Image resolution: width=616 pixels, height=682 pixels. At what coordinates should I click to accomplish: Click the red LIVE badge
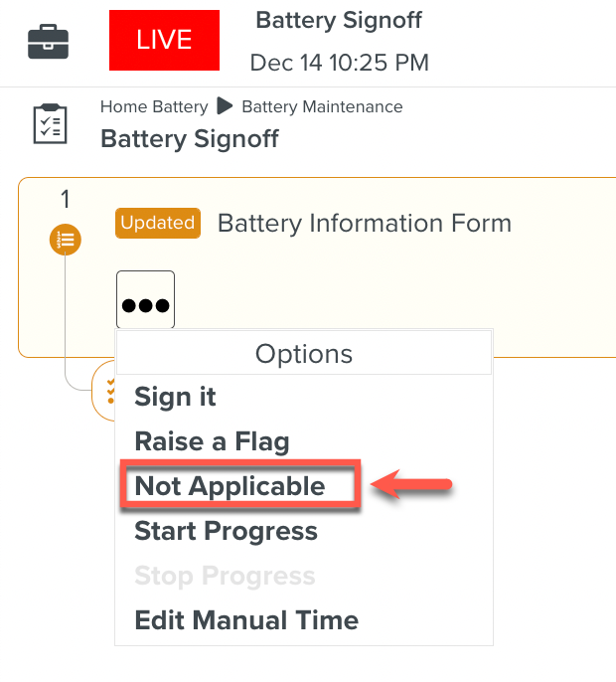pos(164,40)
